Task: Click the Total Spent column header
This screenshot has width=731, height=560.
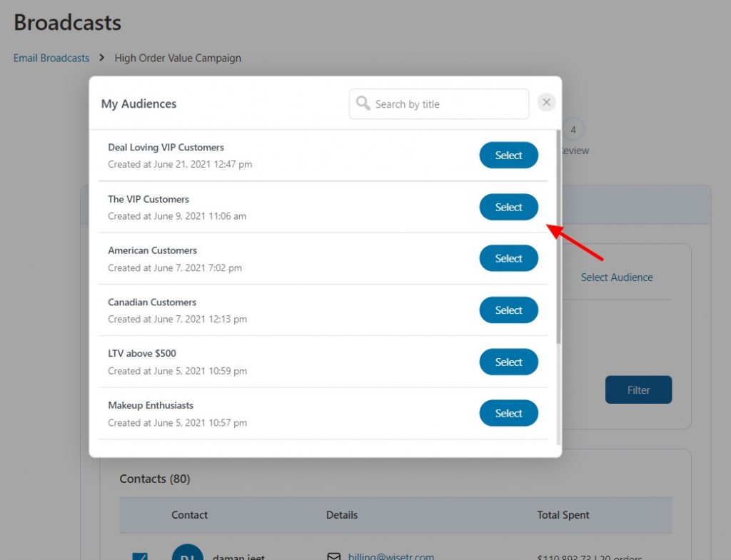Action: (x=563, y=515)
